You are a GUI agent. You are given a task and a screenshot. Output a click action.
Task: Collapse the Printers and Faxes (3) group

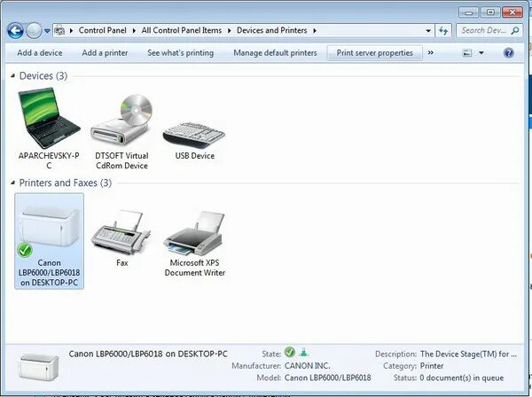click(x=13, y=183)
